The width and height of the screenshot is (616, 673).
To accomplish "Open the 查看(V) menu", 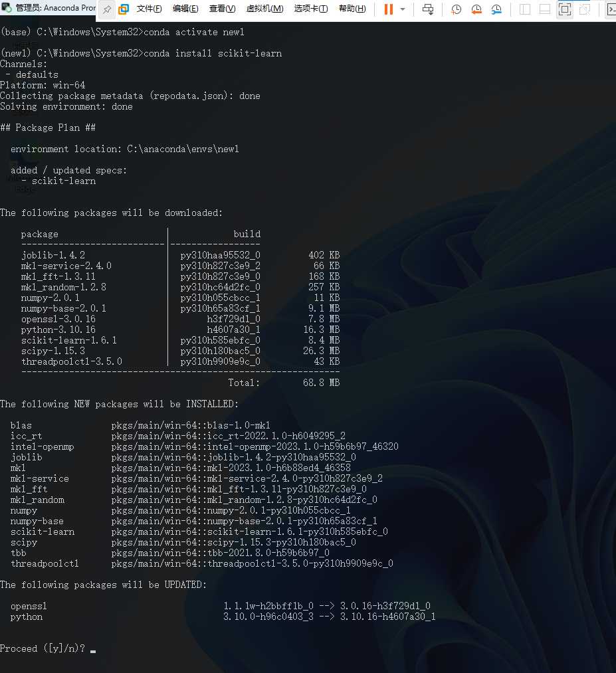I will click(222, 9).
